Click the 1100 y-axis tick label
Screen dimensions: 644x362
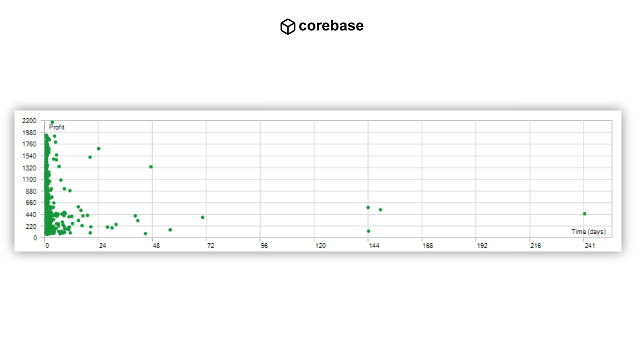pyautogui.click(x=29, y=179)
